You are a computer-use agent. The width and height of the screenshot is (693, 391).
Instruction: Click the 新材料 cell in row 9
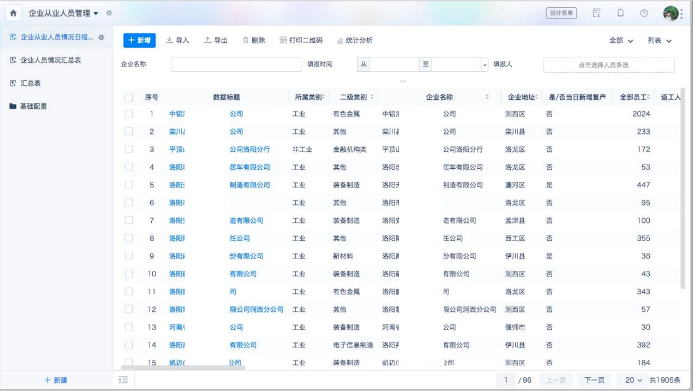click(343, 256)
